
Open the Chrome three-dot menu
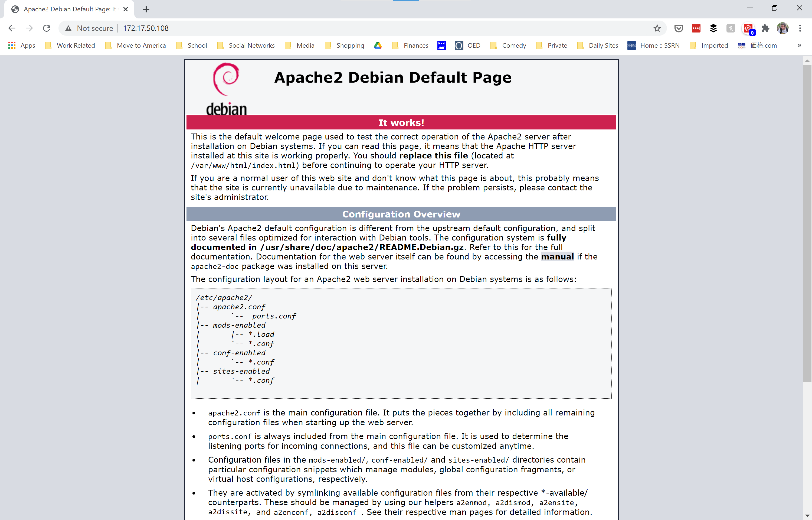[800, 28]
